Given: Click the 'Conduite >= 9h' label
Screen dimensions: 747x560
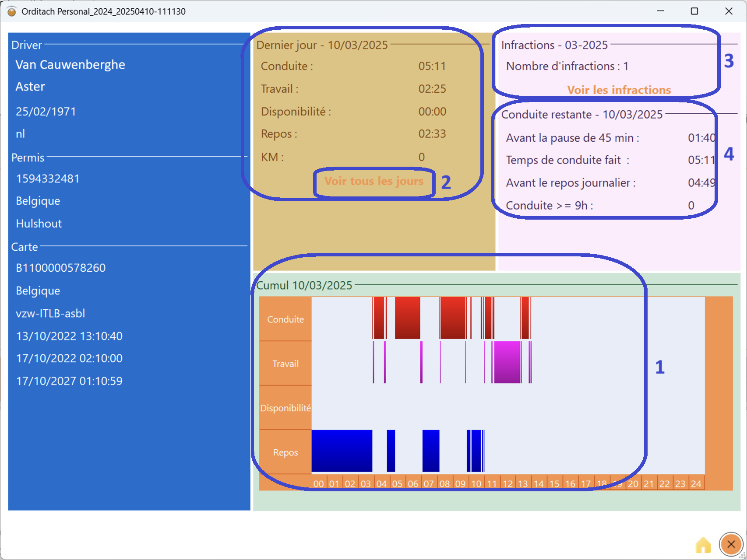Looking at the screenshot, I should (x=550, y=205).
